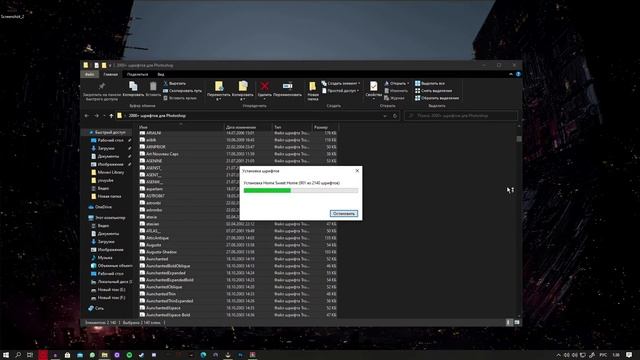The width and height of the screenshot is (640, 360).
Task: Click Вставить ярлык in the ribbon
Action: coord(180,98)
